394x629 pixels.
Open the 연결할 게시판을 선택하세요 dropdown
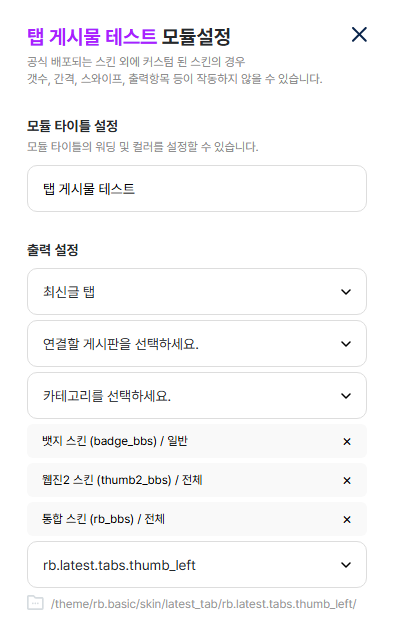coord(197,344)
